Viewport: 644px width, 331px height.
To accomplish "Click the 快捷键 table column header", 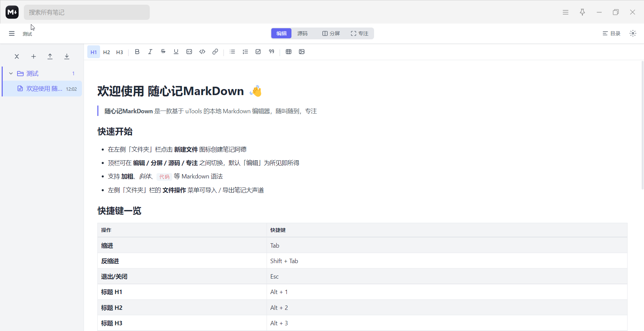I will point(447,230).
